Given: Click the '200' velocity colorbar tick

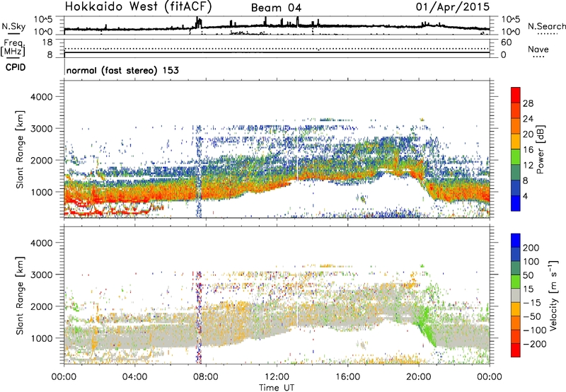Looking at the screenshot, I should [531, 248].
